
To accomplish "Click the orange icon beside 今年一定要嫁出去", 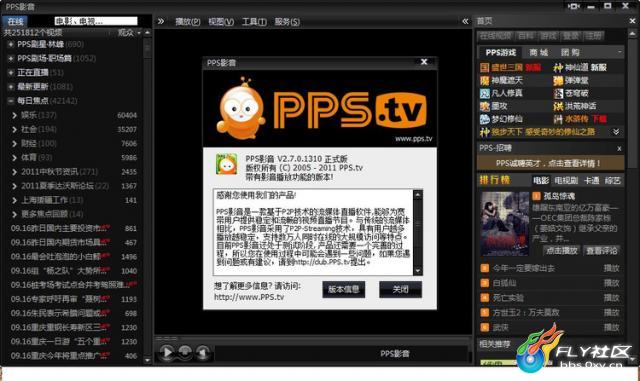I will (484, 268).
